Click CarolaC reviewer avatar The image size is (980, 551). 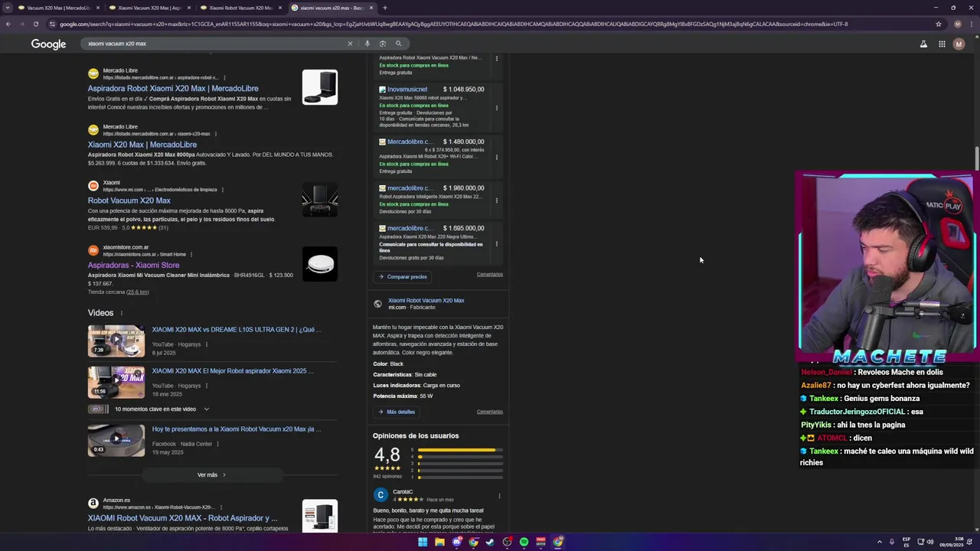click(x=381, y=495)
